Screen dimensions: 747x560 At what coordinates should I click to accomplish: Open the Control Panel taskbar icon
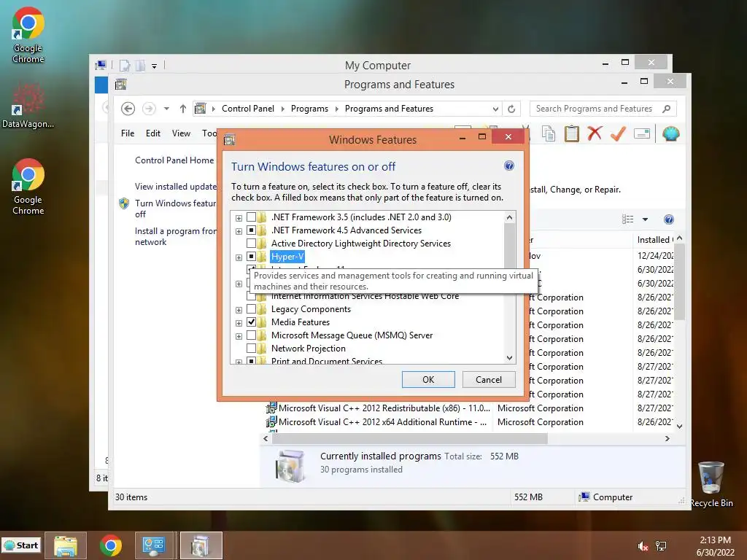pyautogui.click(x=153, y=545)
